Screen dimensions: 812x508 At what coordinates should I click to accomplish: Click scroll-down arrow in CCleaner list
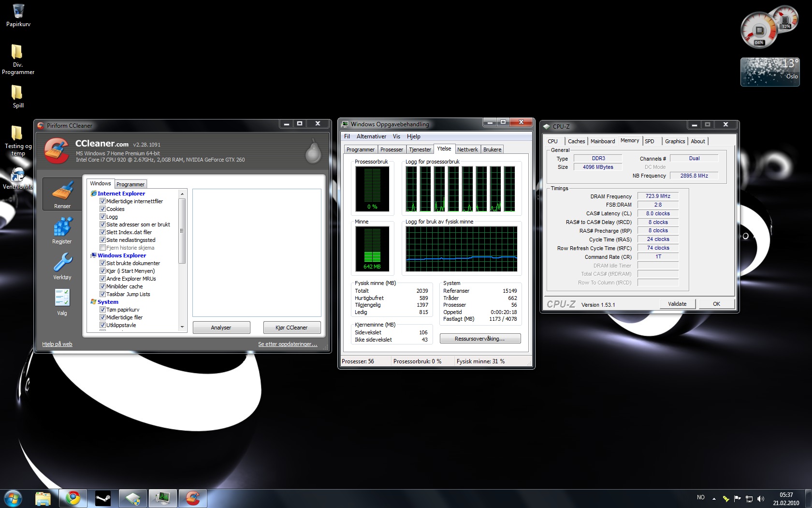pyautogui.click(x=182, y=327)
